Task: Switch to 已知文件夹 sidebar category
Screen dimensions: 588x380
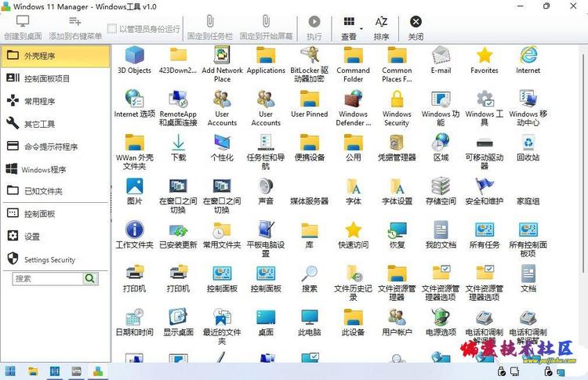Action: point(56,191)
